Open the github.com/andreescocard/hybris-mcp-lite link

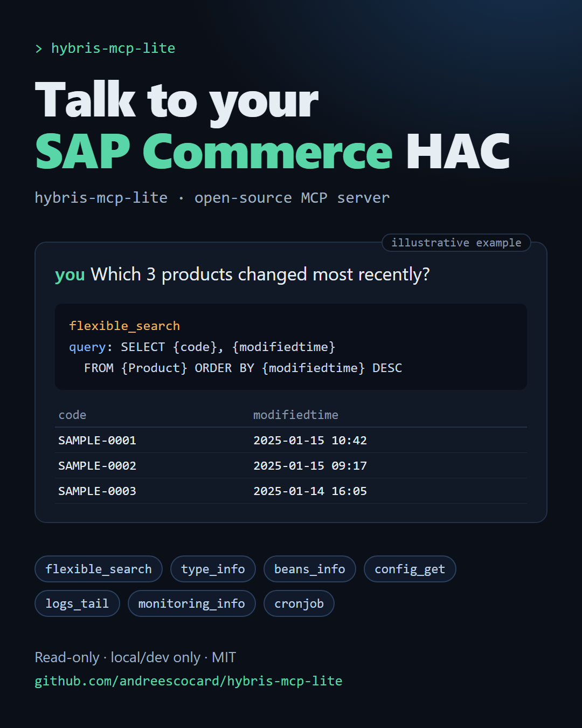point(189,681)
